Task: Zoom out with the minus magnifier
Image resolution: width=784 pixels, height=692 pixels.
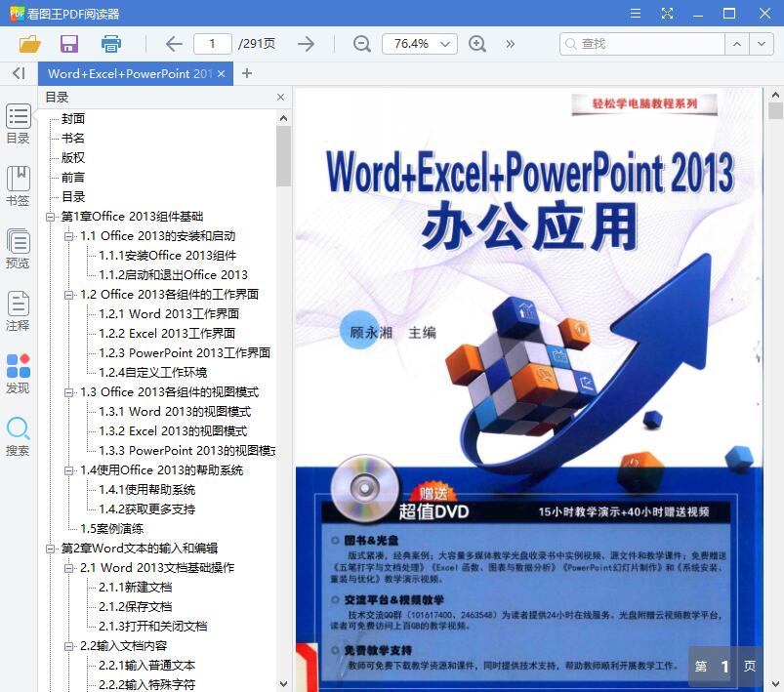Action: pos(361,44)
